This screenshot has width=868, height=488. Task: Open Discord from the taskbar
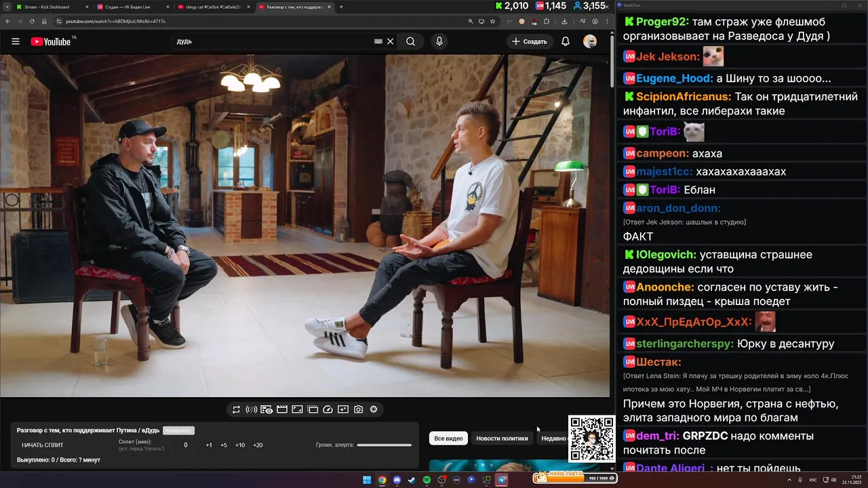[x=397, y=480]
